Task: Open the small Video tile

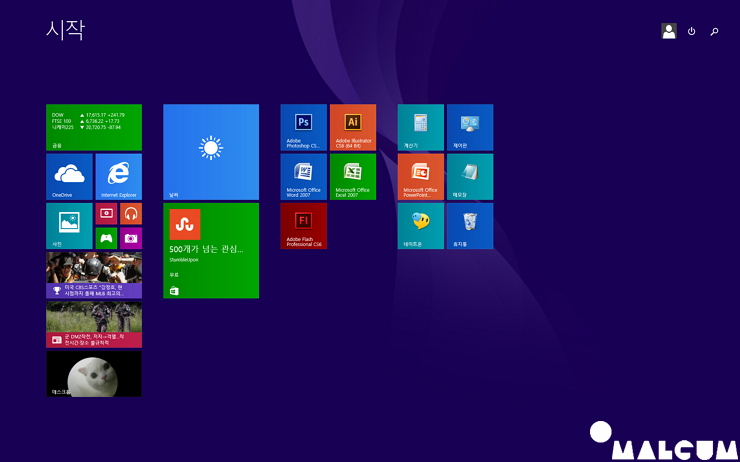Action: pos(106,214)
